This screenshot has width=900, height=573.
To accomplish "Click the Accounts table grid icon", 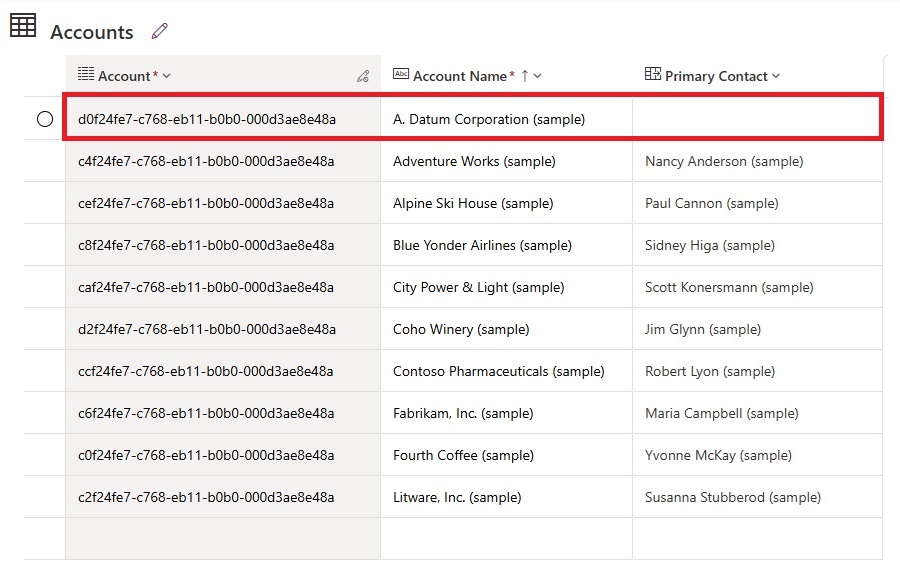I will [x=23, y=25].
